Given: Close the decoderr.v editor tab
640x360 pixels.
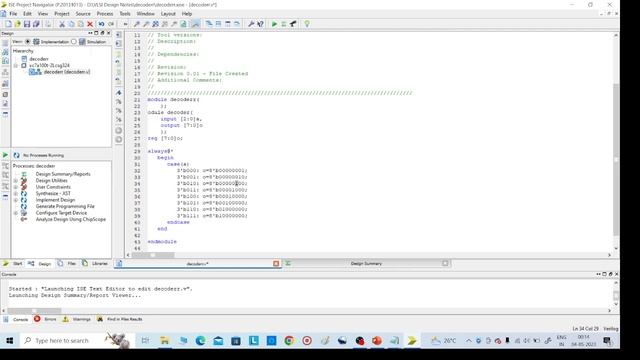Looking at the screenshot, I should pos(276,264).
